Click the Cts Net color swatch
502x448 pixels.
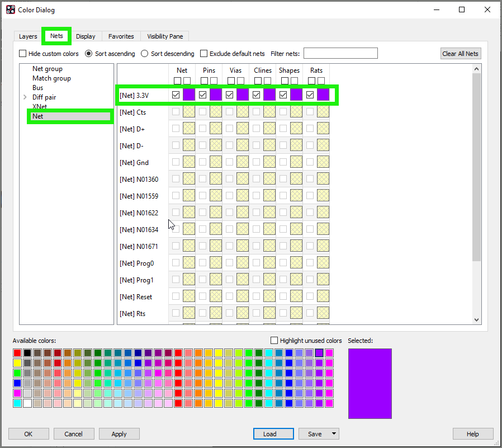click(x=189, y=111)
